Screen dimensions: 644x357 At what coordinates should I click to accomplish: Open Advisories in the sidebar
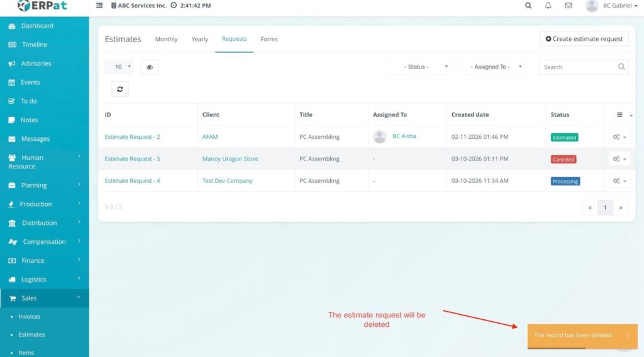pyautogui.click(x=36, y=63)
